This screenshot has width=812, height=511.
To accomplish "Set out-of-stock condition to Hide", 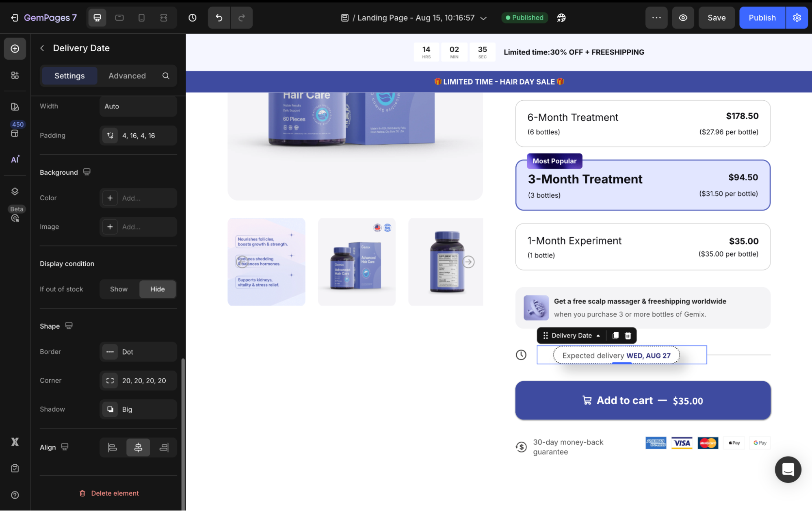I will coord(157,289).
